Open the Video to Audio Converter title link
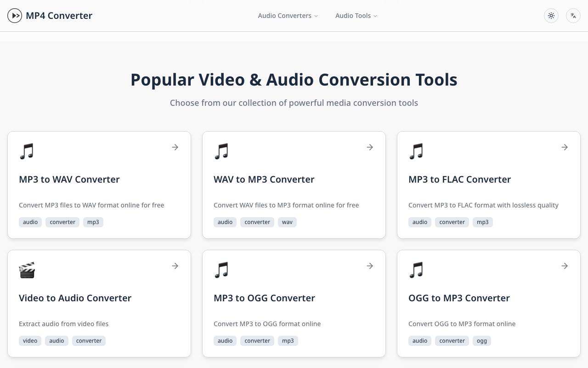The height and width of the screenshot is (368, 588). (75, 298)
